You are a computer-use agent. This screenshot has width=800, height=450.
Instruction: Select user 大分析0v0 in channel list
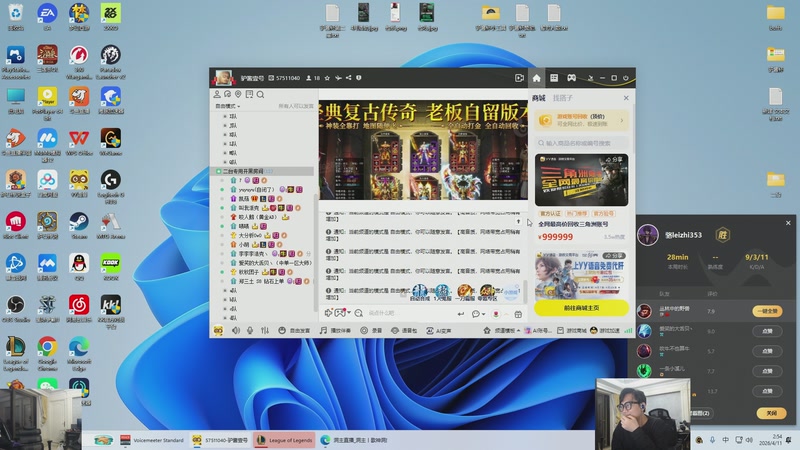(x=249, y=235)
